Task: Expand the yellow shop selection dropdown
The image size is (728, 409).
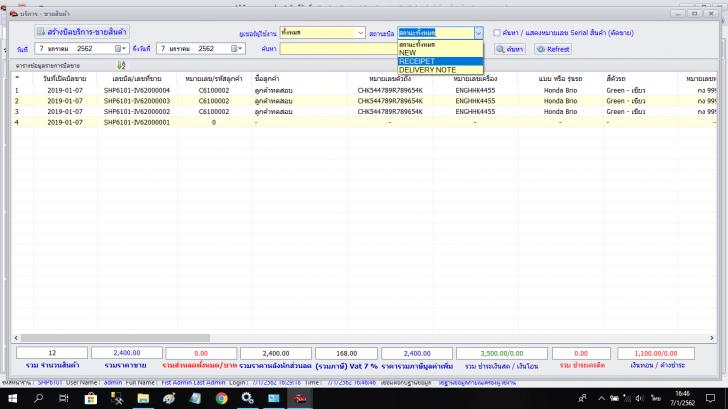Action: click(x=360, y=32)
